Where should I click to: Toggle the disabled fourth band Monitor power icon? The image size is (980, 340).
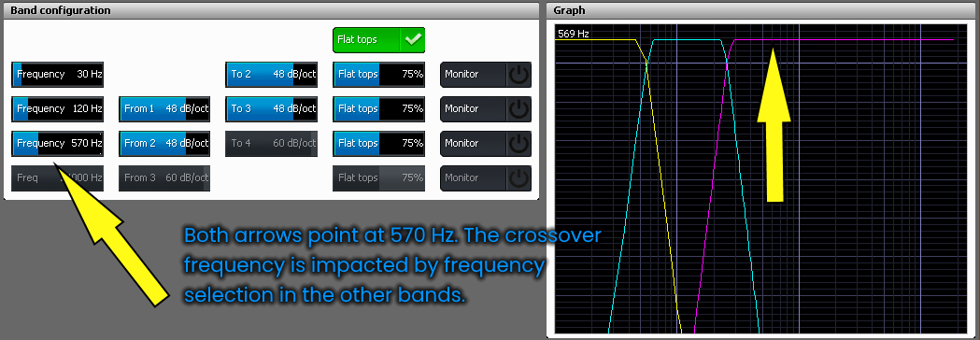tap(518, 178)
